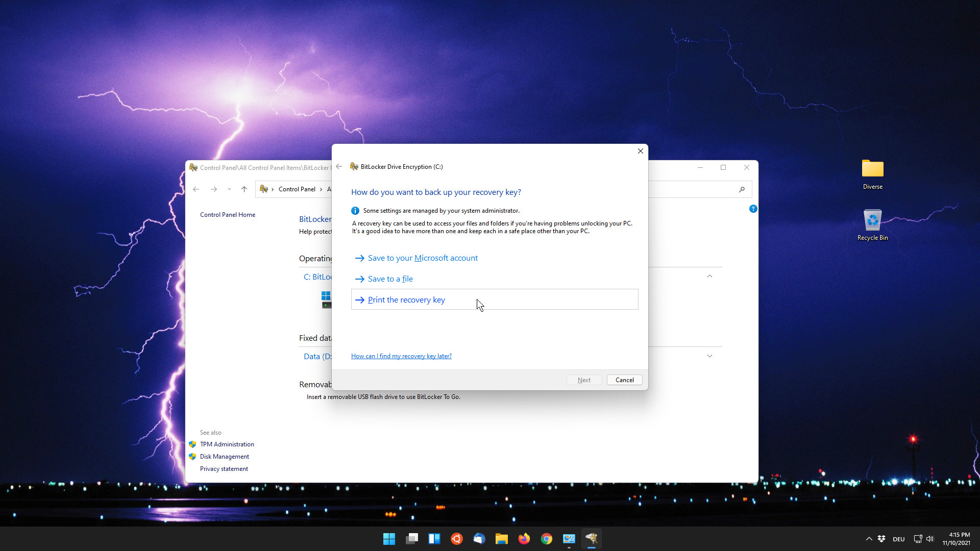Go back in the BitLocker wizard
This screenshot has height=551, width=980.
(x=339, y=167)
